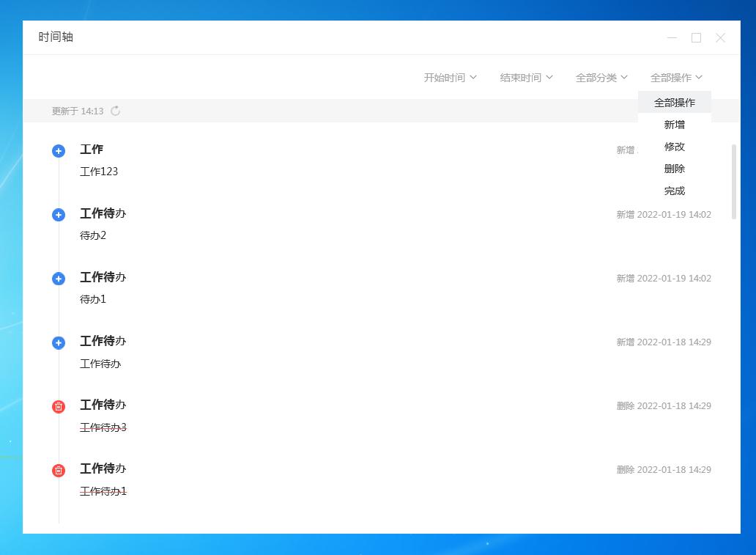Click the 新增 2022-01-19 14:02 timestamp
756x555 pixels.
coord(664,215)
